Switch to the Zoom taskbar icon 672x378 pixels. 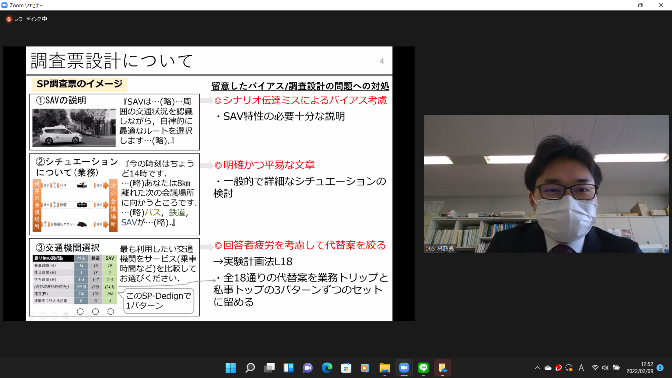coord(404,368)
